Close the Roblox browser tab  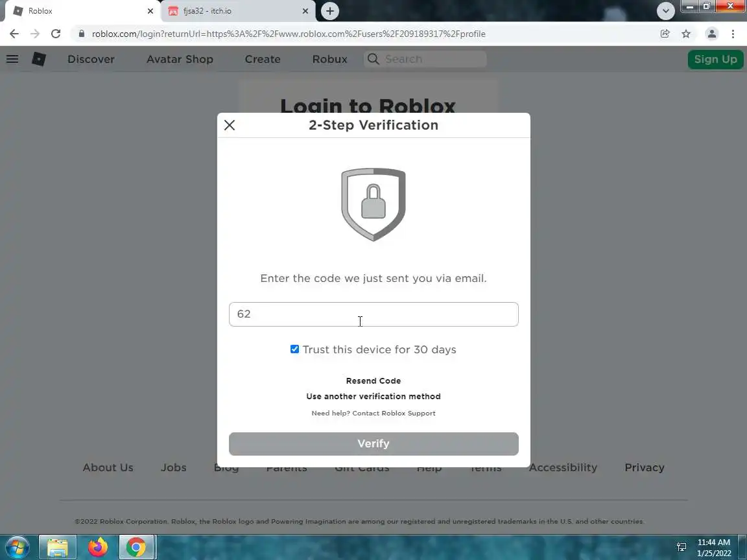pos(150,11)
